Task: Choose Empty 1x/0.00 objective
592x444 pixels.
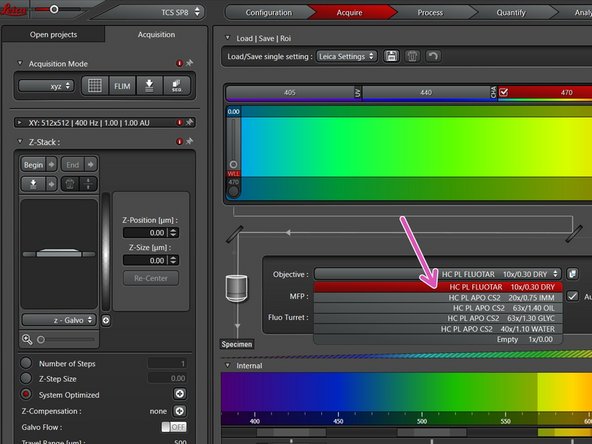Action: click(x=438, y=339)
